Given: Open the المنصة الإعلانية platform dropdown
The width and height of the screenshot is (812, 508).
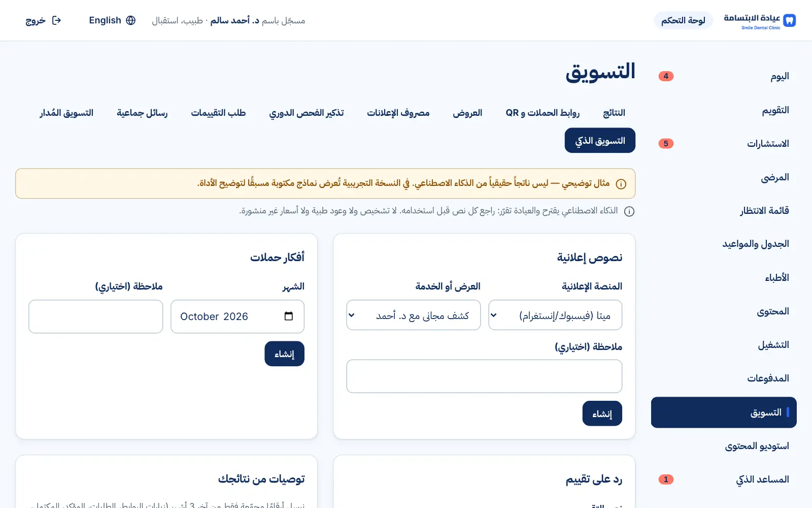Looking at the screenshot, I should (x=555, y=315).
